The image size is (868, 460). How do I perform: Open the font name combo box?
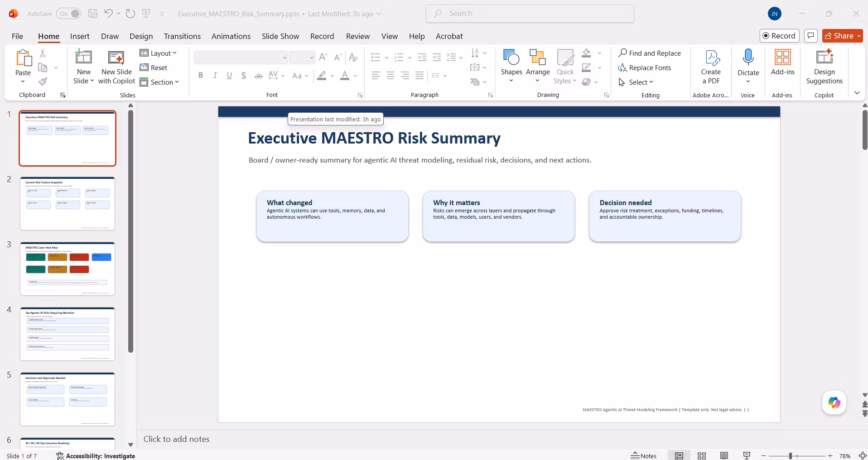[241, 57]
